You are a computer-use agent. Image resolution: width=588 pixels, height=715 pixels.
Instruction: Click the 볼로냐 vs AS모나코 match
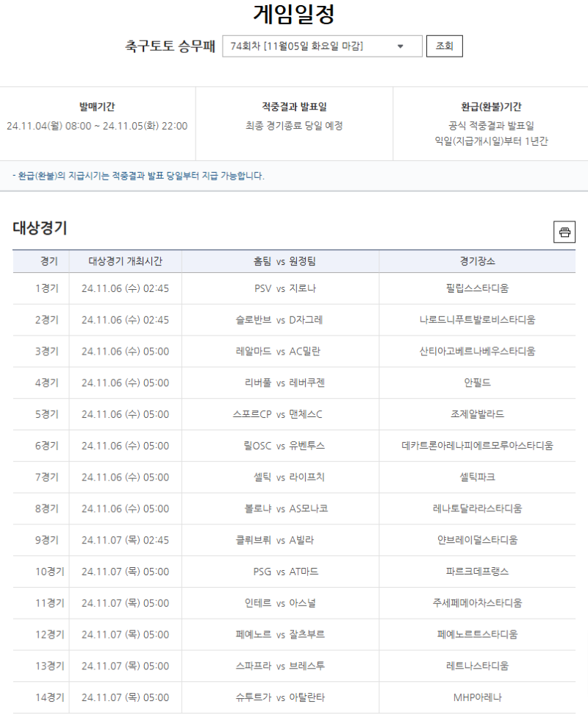tap(286, 508)
